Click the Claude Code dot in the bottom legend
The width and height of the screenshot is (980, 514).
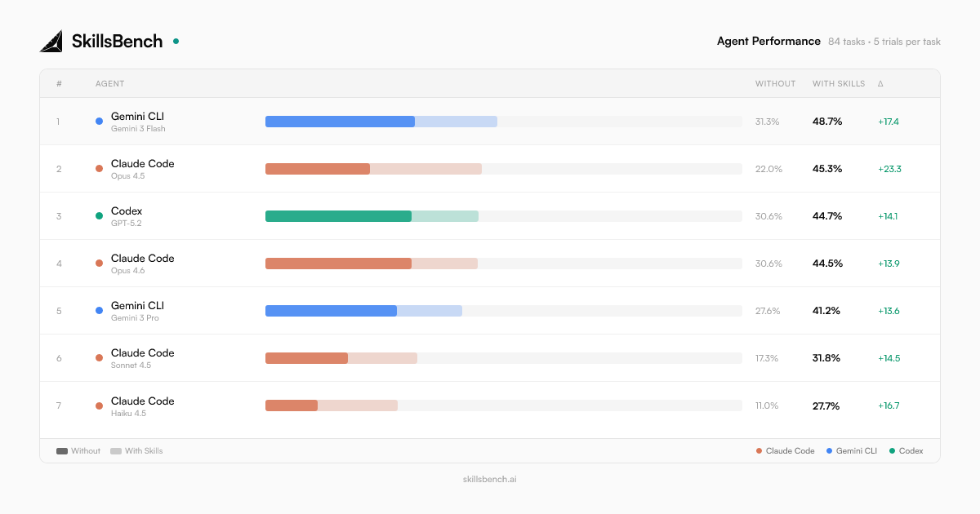click(759, 450)
